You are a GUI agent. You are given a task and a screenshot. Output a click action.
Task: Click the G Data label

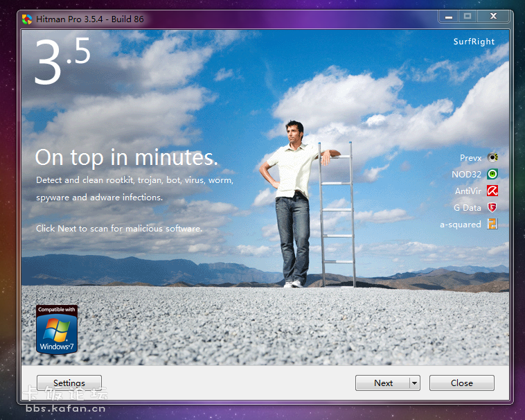468,208
